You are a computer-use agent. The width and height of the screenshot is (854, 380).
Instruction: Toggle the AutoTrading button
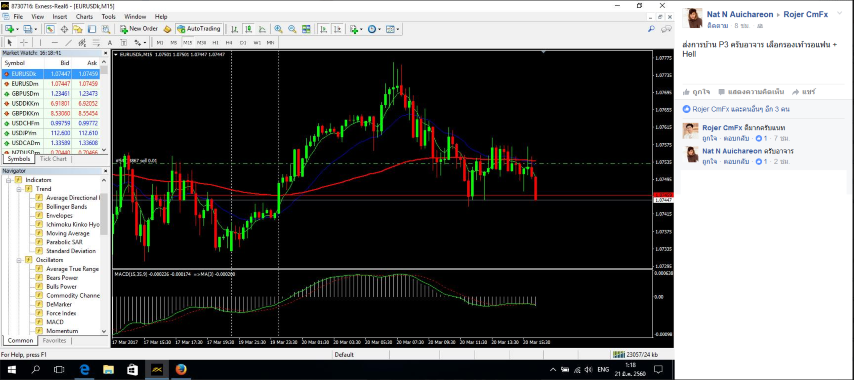coord(199,29)
